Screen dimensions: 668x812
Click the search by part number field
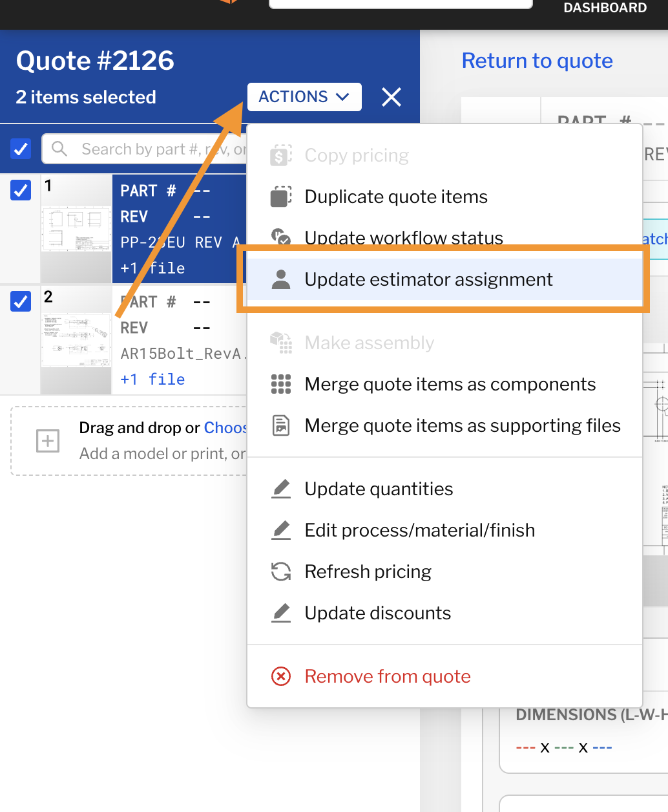(x=145, y=149)
